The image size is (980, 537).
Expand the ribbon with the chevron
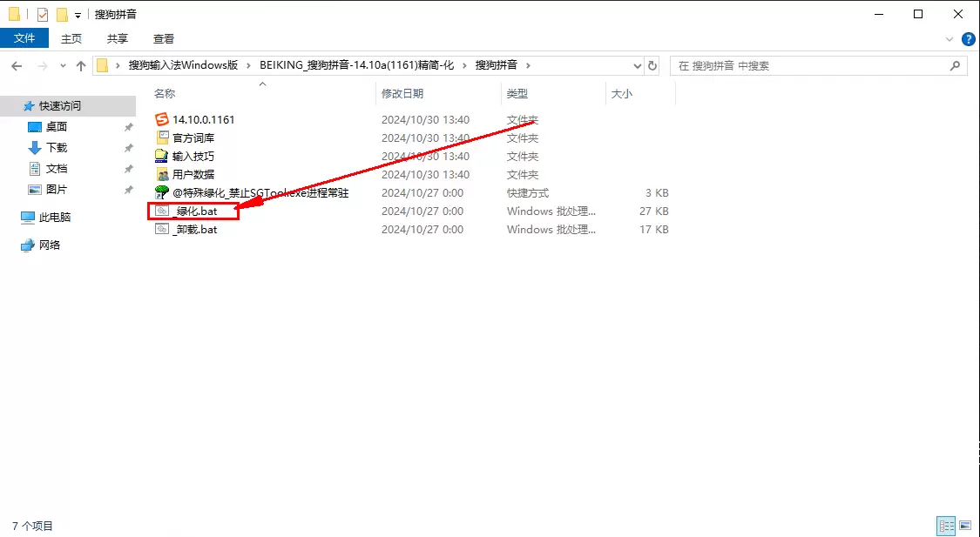click(950, 38)
